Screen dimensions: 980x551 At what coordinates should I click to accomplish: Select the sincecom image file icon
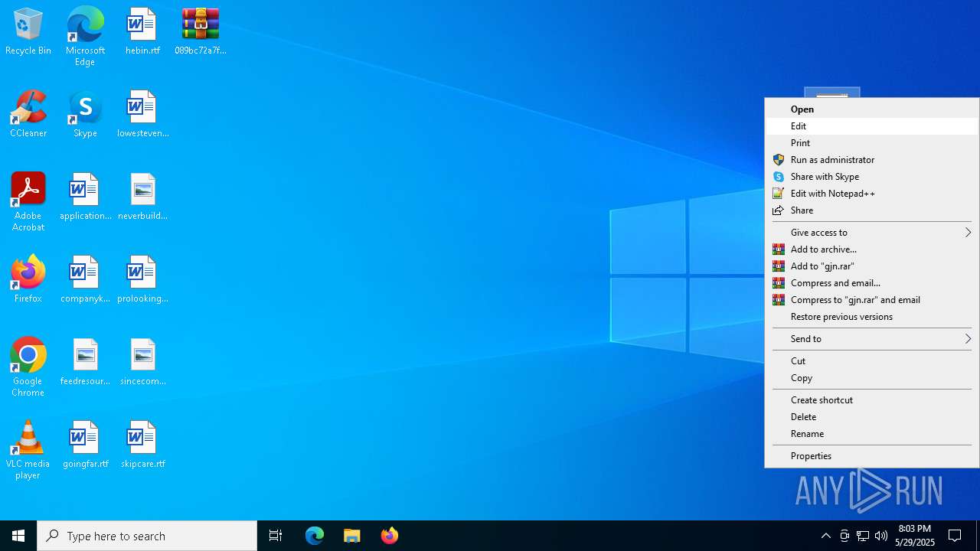point(142,363)
